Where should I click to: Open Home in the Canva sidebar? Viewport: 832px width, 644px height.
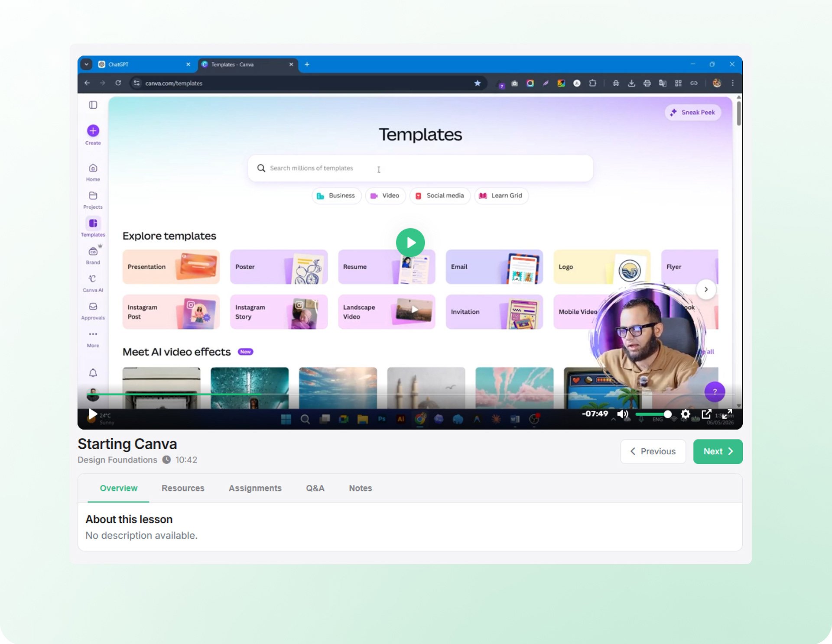coord(93,172)
